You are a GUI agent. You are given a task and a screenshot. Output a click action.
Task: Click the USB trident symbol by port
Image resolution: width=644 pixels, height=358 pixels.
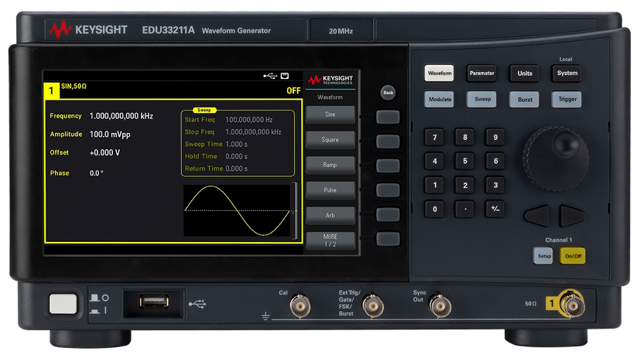[197, 304]
